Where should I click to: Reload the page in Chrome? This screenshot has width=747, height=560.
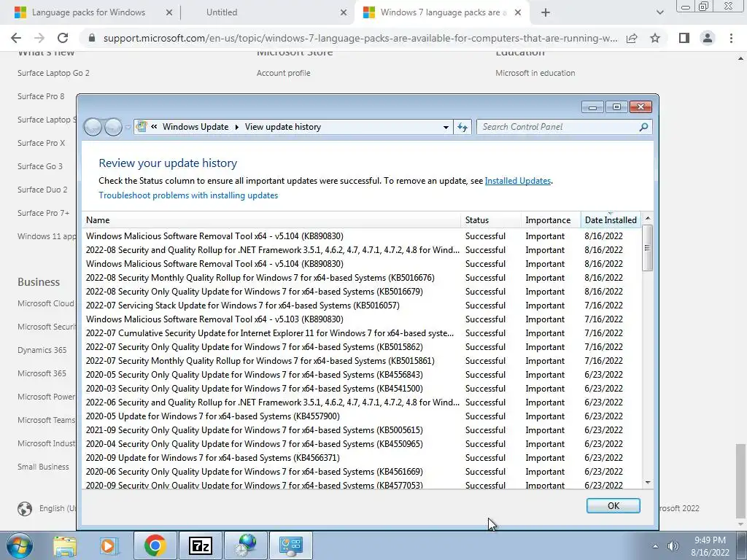(x=63, y=38)
